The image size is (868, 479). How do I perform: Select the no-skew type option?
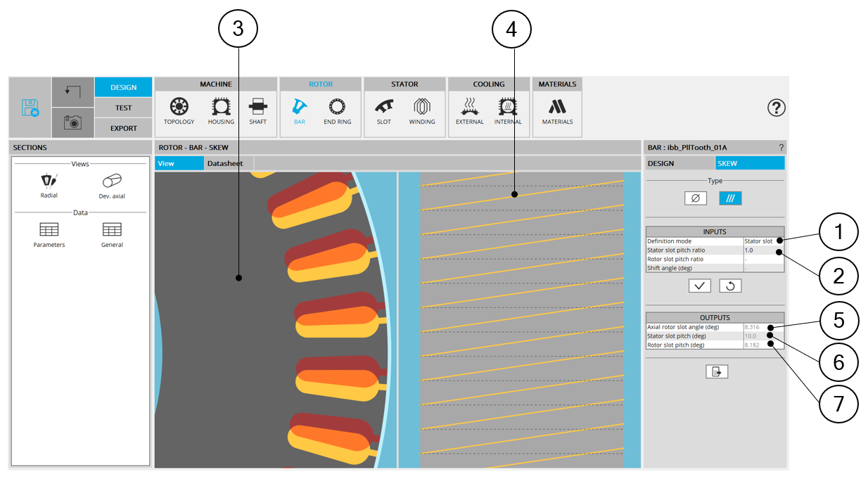click(x=695, y=198)
